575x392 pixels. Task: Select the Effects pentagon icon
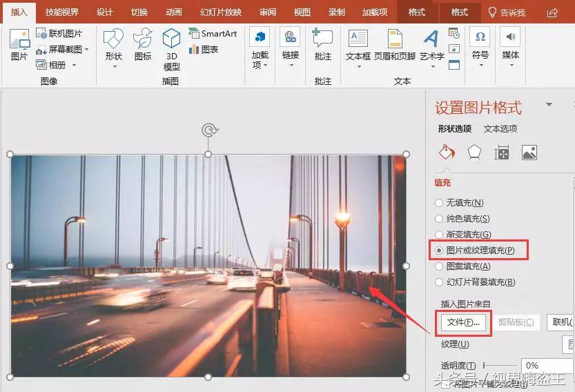click(x=474, y=153)
